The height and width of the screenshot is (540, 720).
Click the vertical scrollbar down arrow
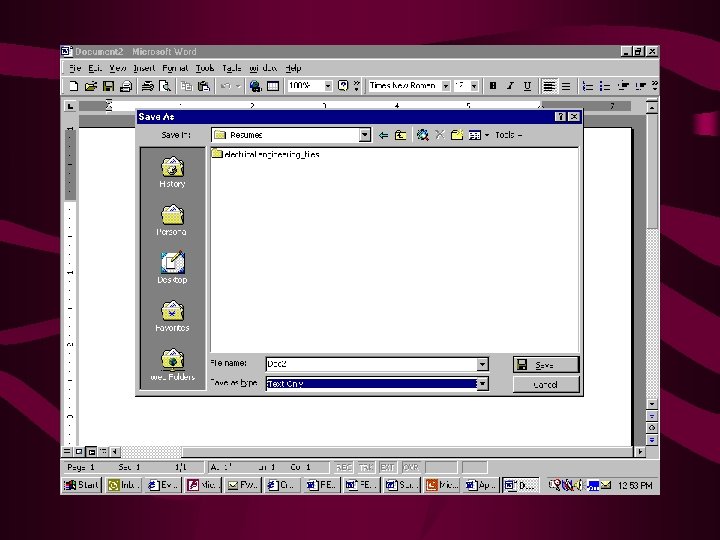pyautogui.click(x=652, y=404)
